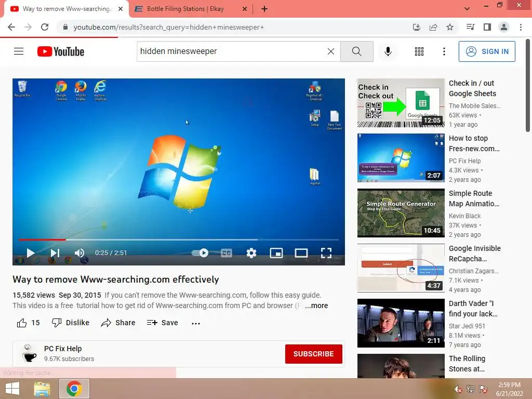Click the magnifying glass search button
This screenshot has height=399, width=532.
[356, 51]
